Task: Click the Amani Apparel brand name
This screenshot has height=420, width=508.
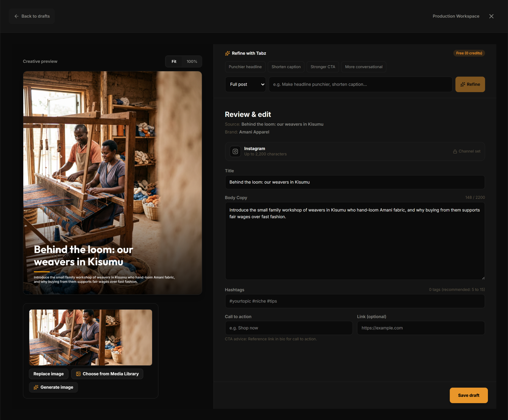Action: (254, 132)
